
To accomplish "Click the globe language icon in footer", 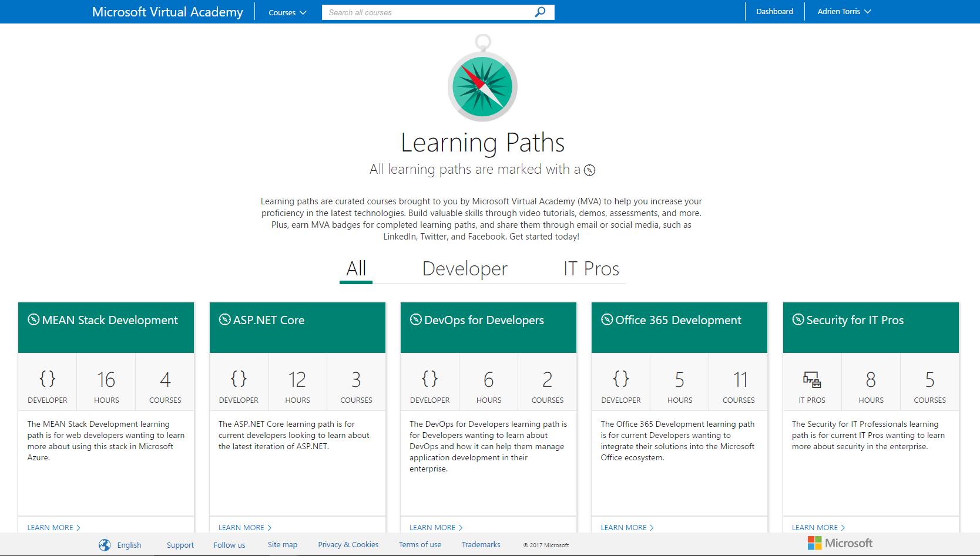I will click(105, 545).
